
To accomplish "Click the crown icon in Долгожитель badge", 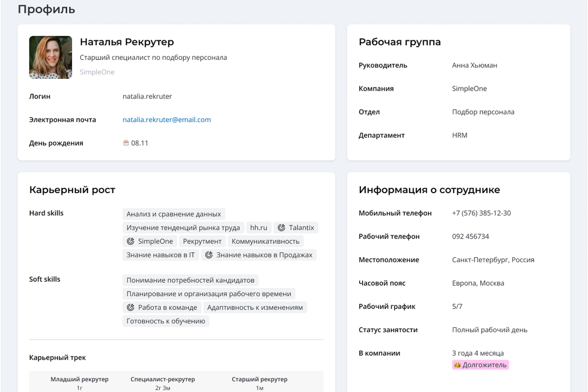I will point(457,365).
